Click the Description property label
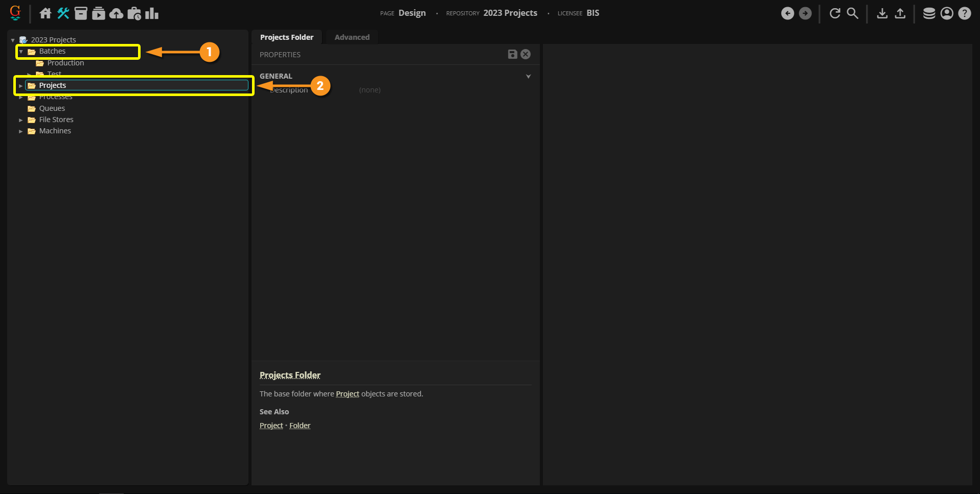Screen dimensions: 980x494 289,90
